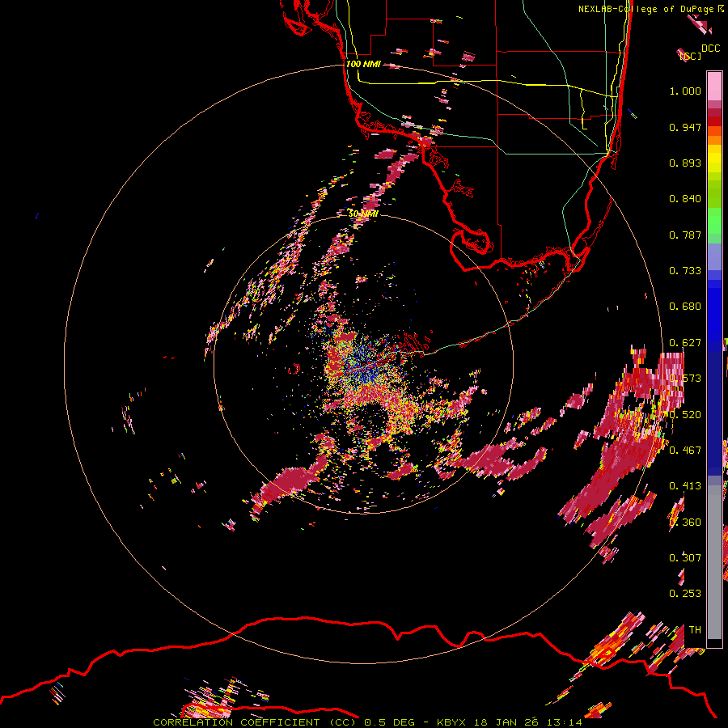The width and height of the screenshot is (728, 728).
Task: Click the 0.520 color scale value
Action: point(685,415)
